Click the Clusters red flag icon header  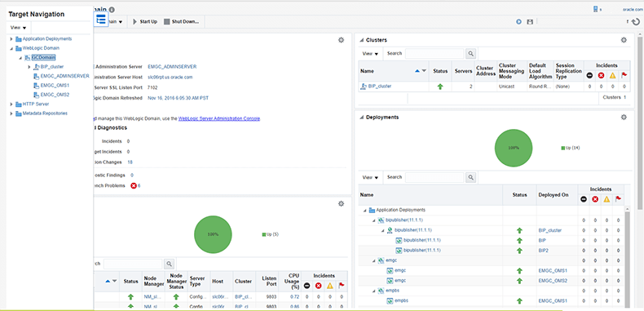624,75
